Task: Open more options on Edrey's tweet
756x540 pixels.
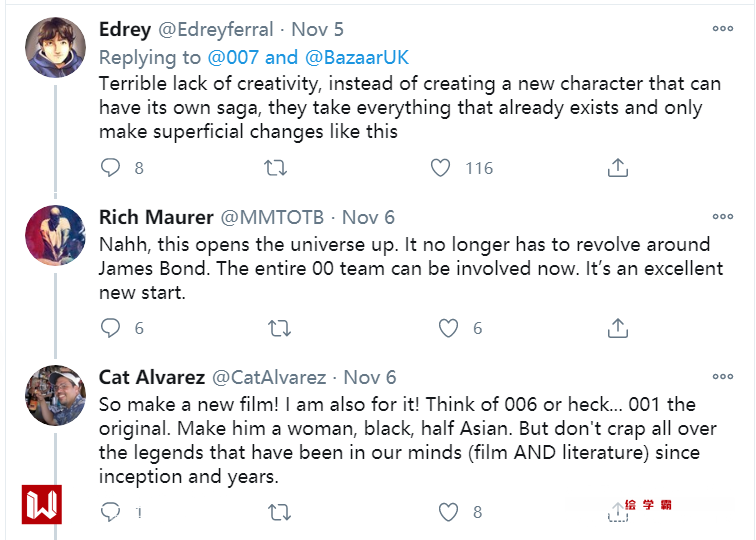Action: coord(723,28)
